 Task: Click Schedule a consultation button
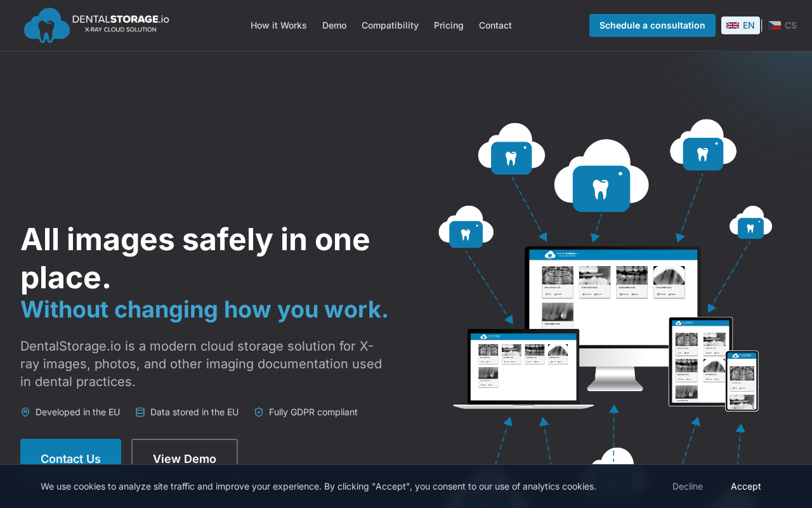pyautogui.click(x=652, y=25)
